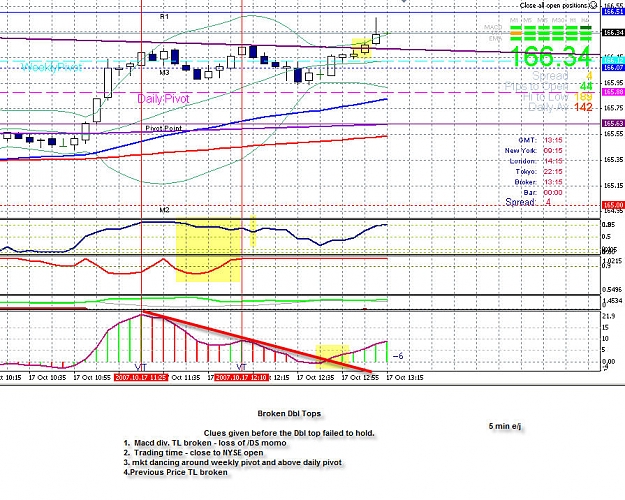Select the R1 resistance label
This screenshot has height=500, width=625.
(164, 16)
